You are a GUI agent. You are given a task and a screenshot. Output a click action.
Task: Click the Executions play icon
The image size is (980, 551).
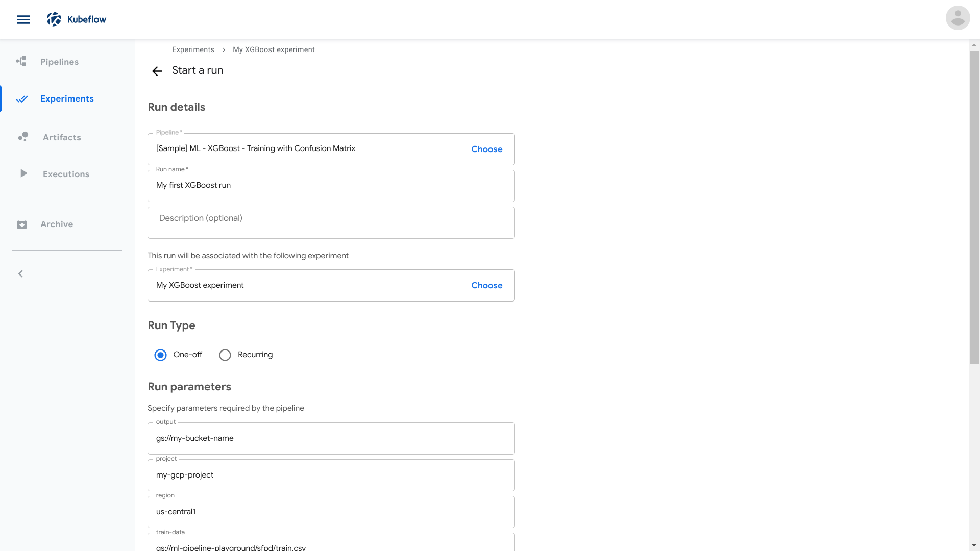23,173
